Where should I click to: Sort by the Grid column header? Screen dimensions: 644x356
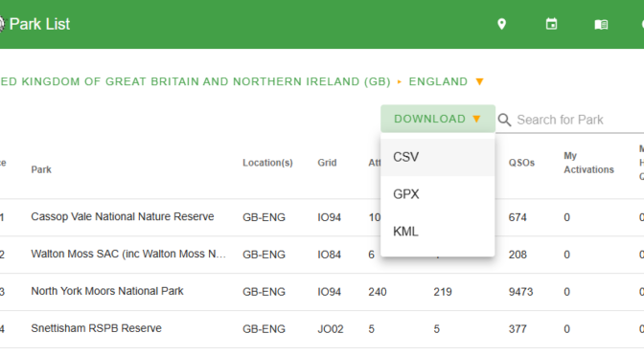[x=327, y=163]
